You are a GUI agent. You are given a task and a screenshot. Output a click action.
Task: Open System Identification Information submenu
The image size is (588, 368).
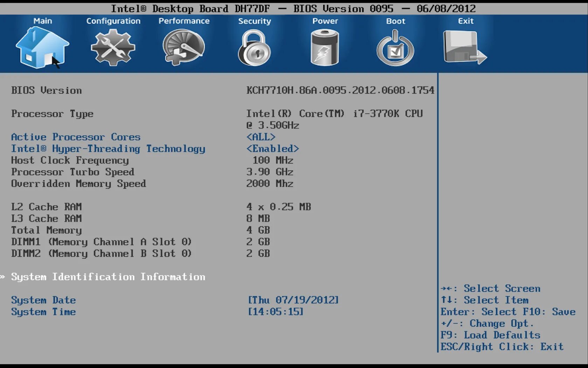coord(108,277)
